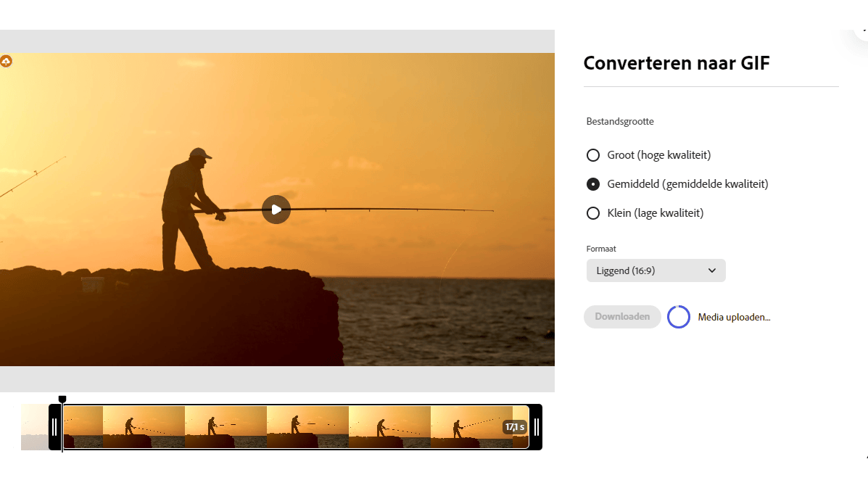Click the Formaat label

coord(601,249)
